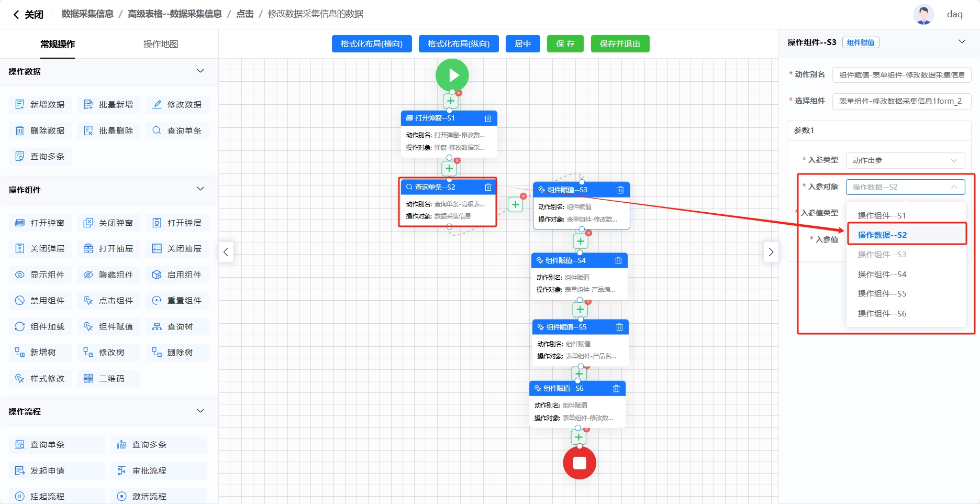
Task: Choose the 样式修改 operation
Action: tap(40, 378)
